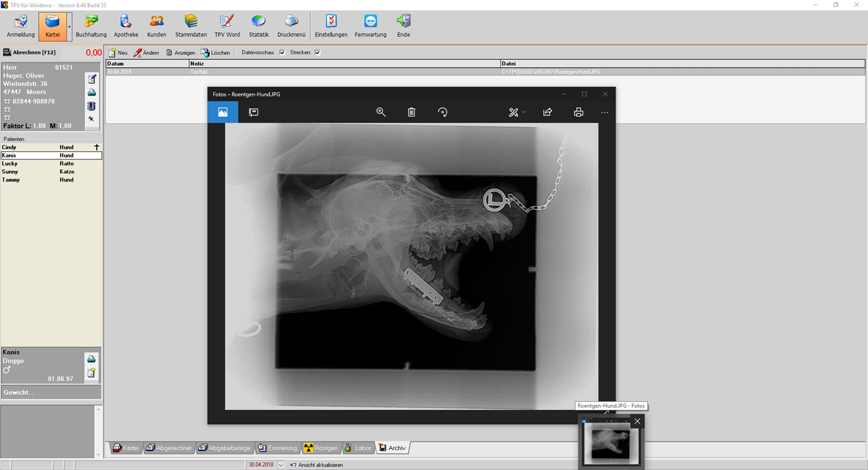Expand the Kartei dropdown arrow
The image size is (868, 470).
(69, 27)
